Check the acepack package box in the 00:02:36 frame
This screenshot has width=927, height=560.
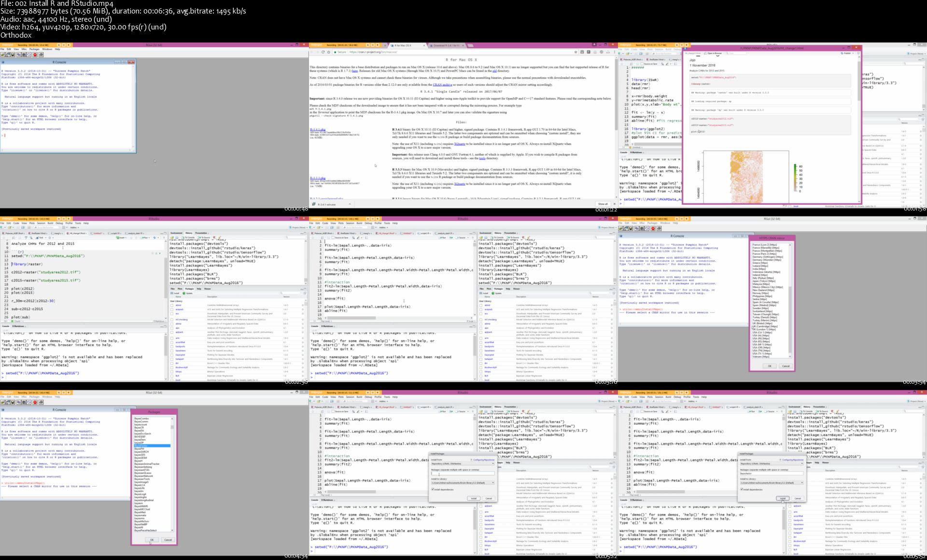[172, 309]
